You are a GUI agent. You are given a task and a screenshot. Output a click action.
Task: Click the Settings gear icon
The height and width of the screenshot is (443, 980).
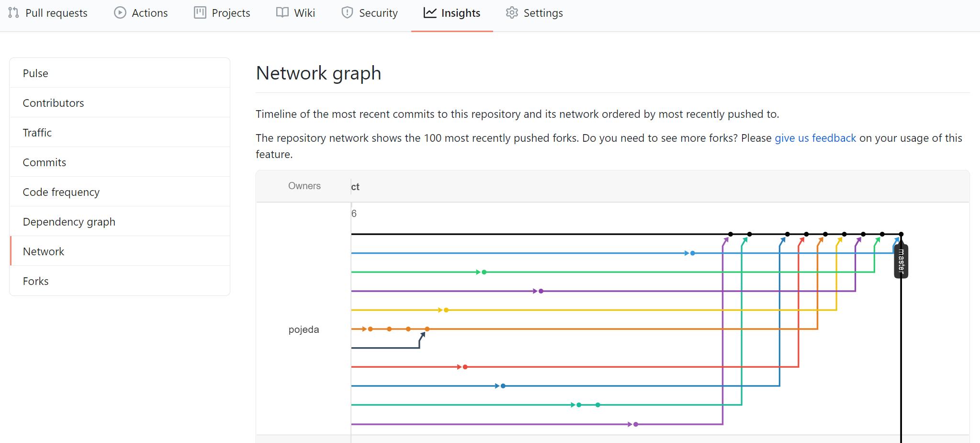tap(512, 13)
